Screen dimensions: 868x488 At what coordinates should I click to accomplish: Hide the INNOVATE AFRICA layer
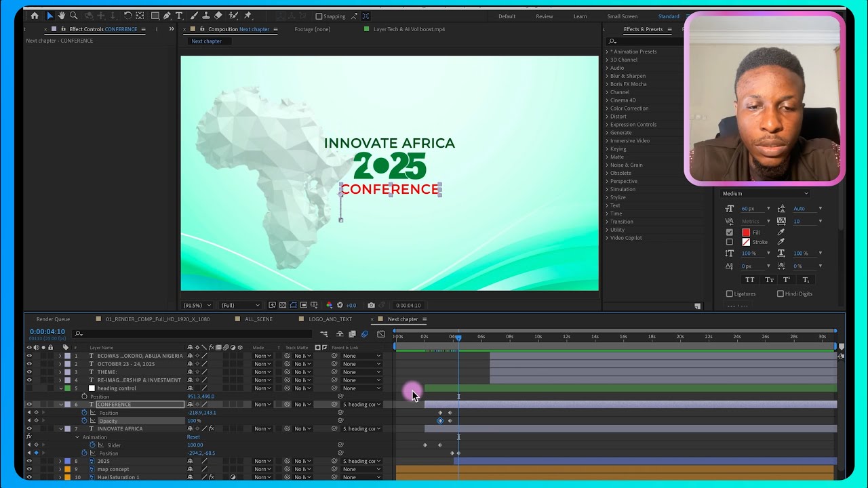(x=29, y=429)
